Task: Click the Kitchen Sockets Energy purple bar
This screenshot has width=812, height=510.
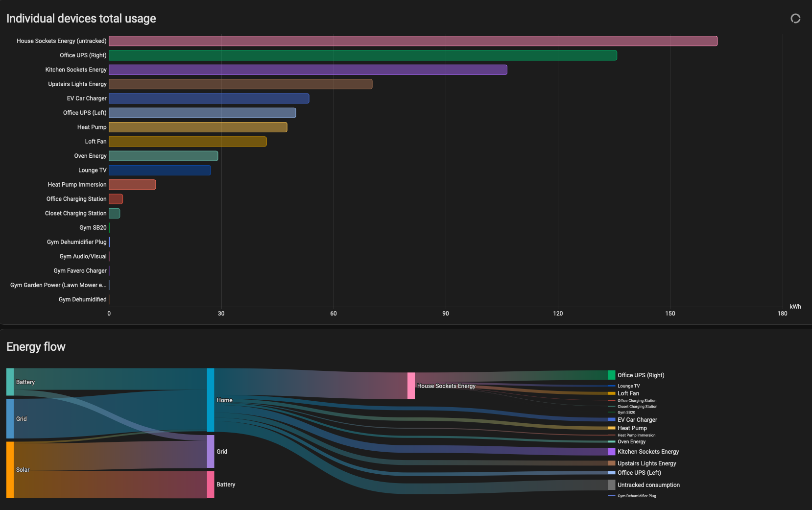Action: pos(308,70)
